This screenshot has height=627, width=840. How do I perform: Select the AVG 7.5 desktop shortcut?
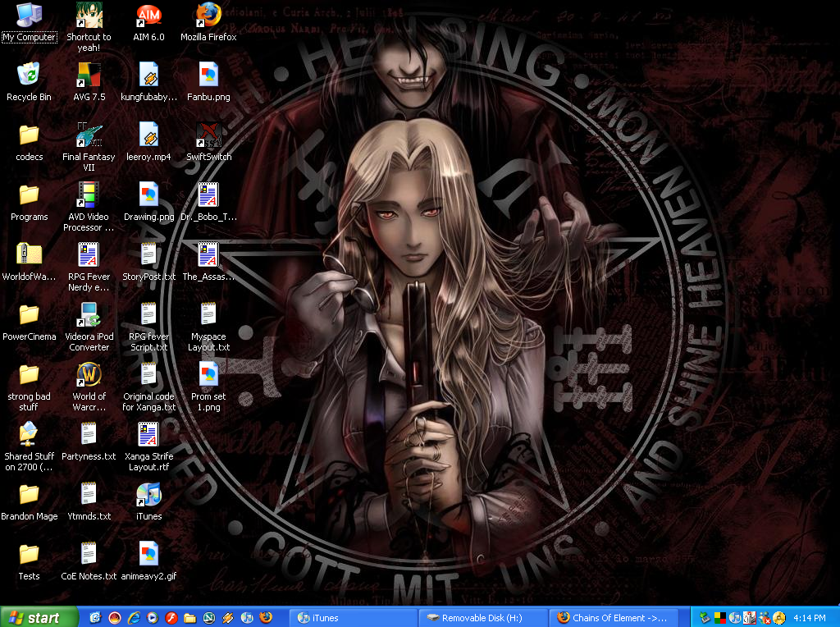point(89,81)
